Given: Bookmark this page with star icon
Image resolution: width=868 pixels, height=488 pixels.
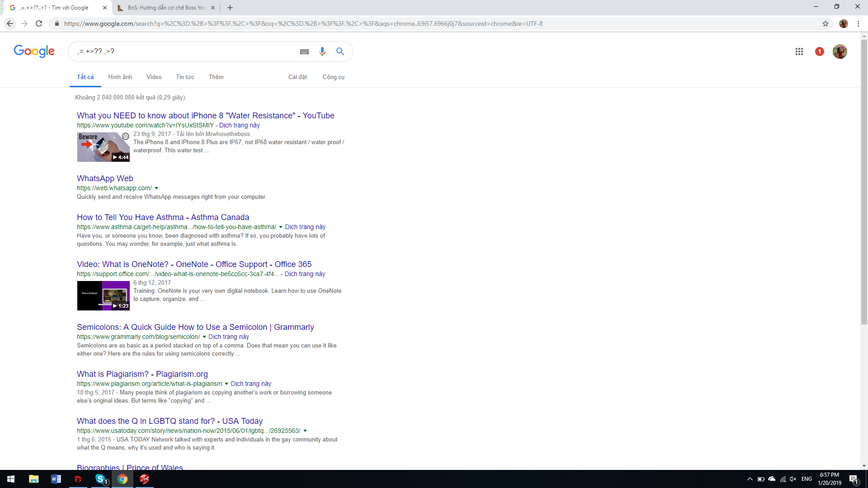Looking at the screenshot, I should pos(825,23).
